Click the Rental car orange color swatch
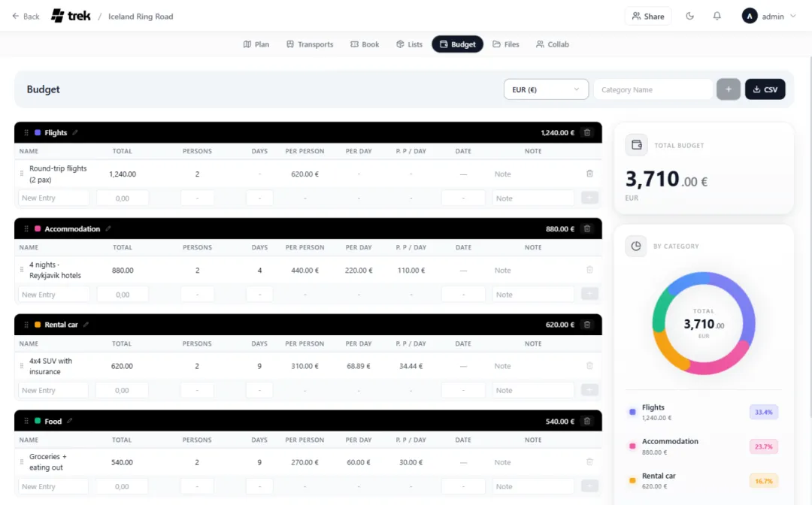812x505 pixels. (x=38, y=325)
